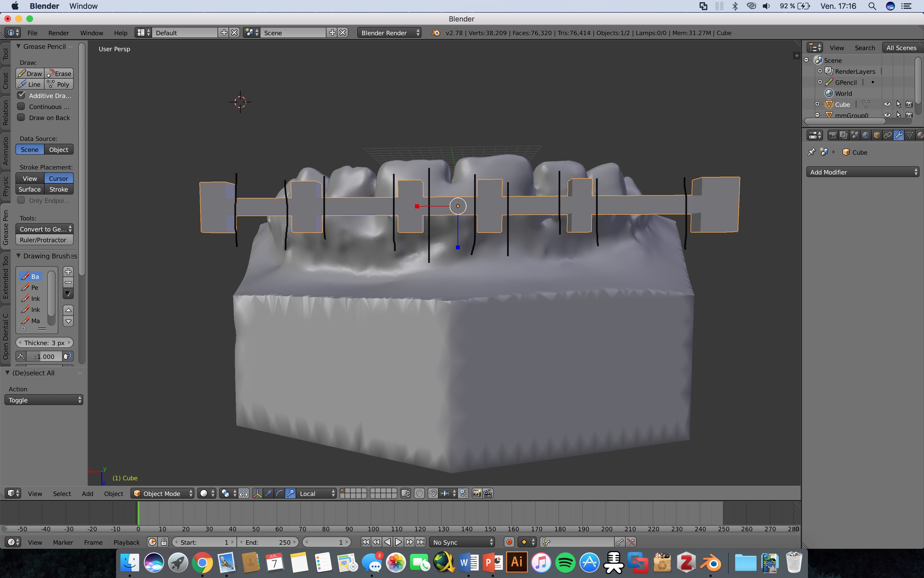Open the Render menu
The image size is (924, 578).
coord(58,33)
